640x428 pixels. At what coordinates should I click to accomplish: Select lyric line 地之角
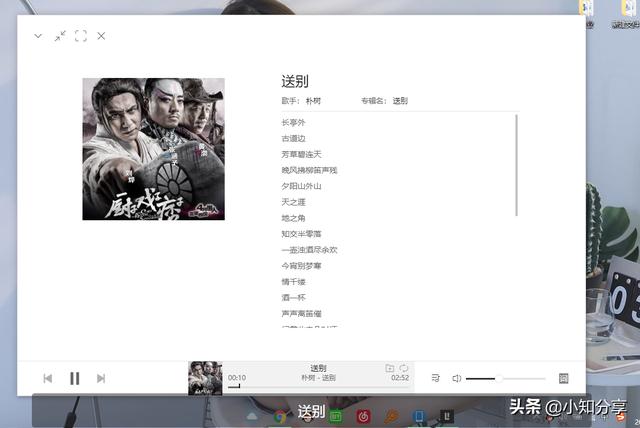(x=293, y=218)
